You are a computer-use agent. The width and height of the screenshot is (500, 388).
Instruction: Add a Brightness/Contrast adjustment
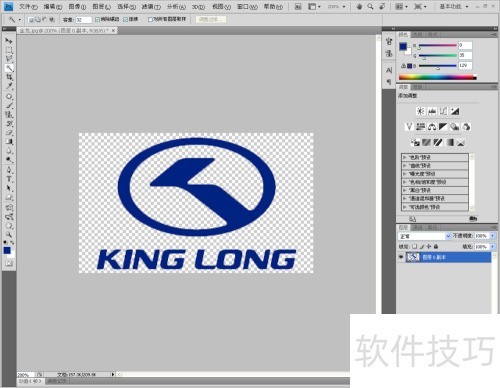[421, 111]
